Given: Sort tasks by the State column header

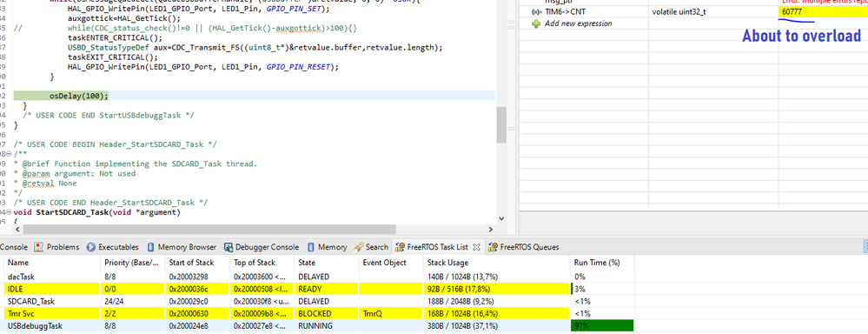Looking at the screenshot, I should pyautogui.click(x=326, y=263).
